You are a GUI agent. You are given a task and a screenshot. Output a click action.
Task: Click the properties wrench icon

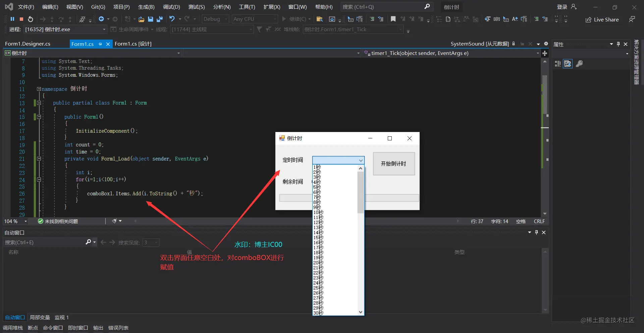pos(579,64)
